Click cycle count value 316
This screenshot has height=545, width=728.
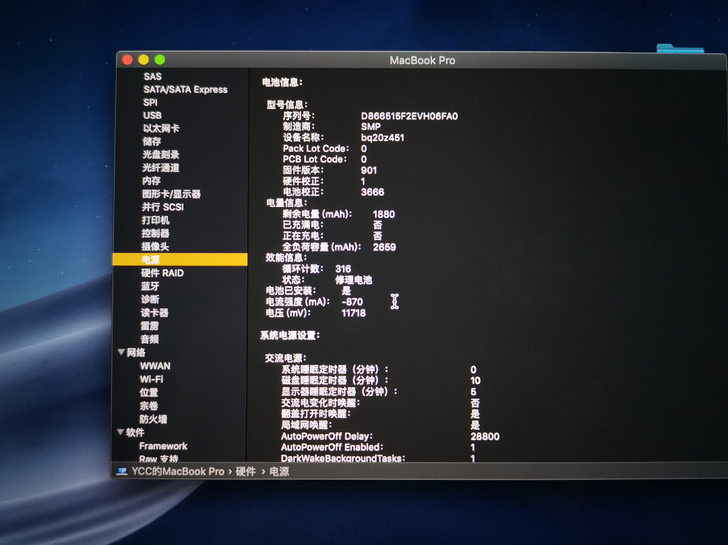point(343,269)
